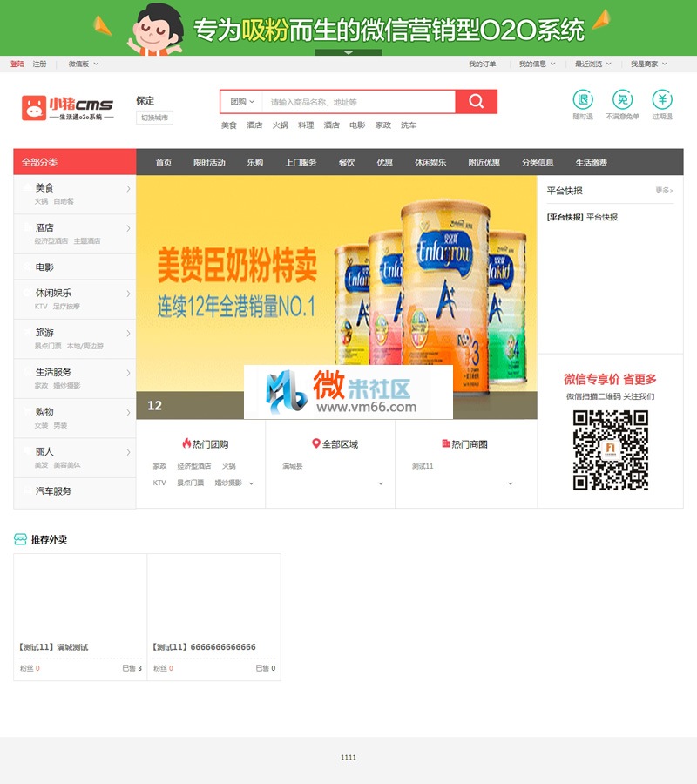Collapse the green top banner with the arrow
The width and height of the screenshot is (697, 784).
pyautogui.click(x=348, y=52)
